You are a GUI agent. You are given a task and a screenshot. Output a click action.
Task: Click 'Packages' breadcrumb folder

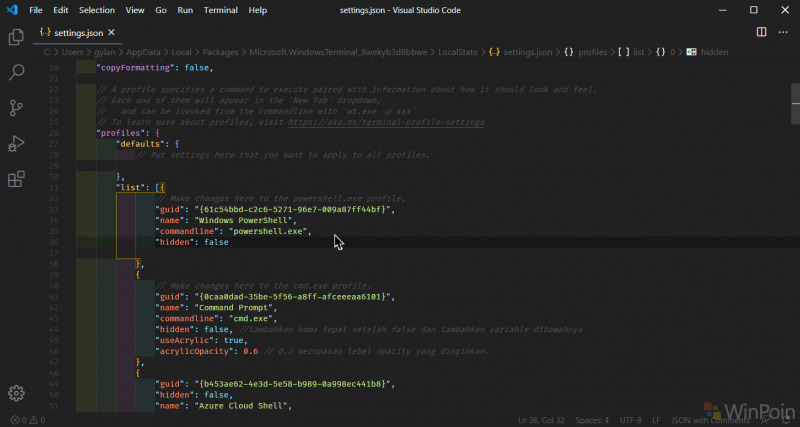point(220,52)
